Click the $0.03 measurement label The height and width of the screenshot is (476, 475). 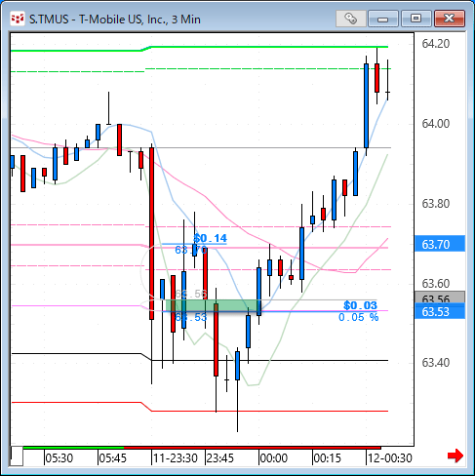coord(360,305)
